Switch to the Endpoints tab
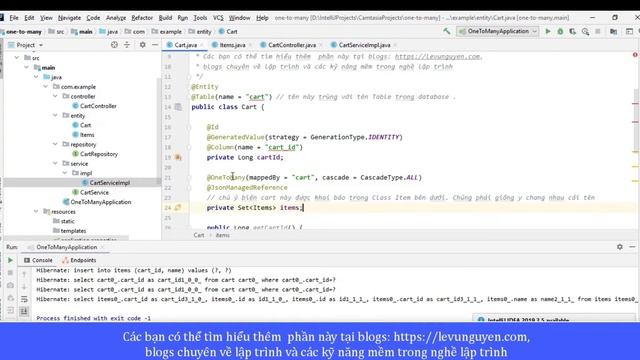Image resolution: width=640 pixels, height=360 pixels. [x=79, y=260]
